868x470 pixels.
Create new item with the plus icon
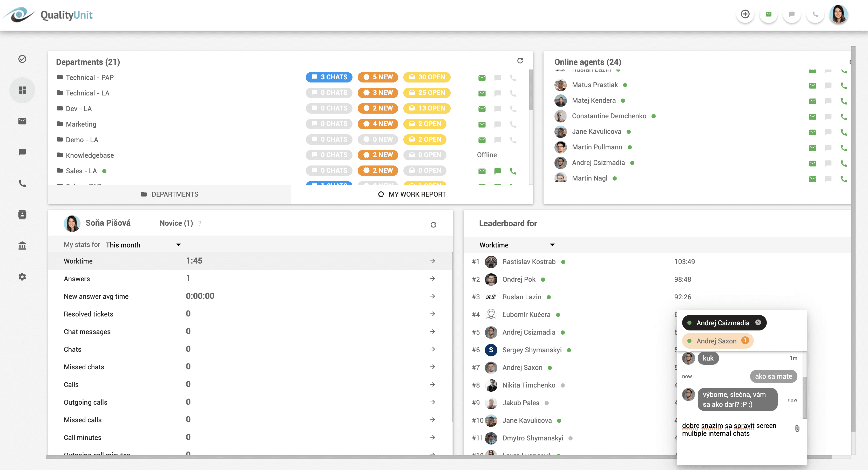point(745,15)
